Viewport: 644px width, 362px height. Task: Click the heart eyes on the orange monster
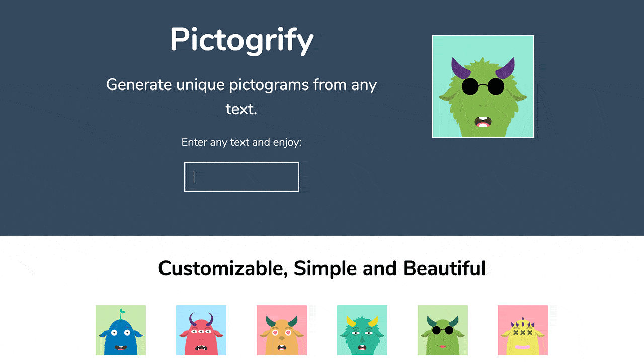point(282,332)
